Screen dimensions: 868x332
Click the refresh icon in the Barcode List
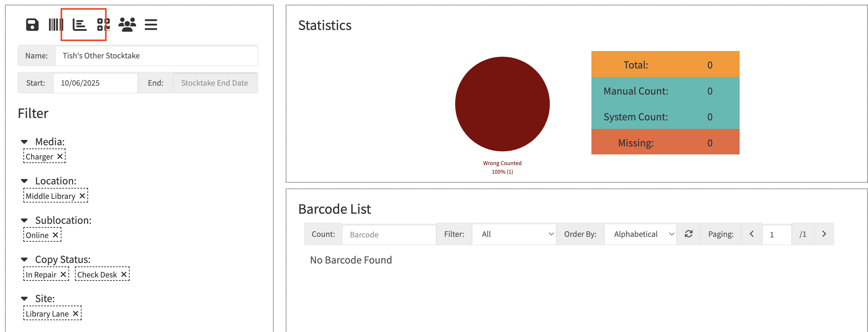[x=688, y=234]
